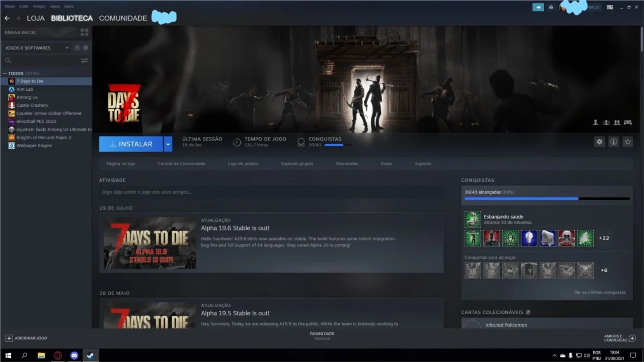
Task: Click the BIBLIOTECA tab
Action: (x=72, y=18)
